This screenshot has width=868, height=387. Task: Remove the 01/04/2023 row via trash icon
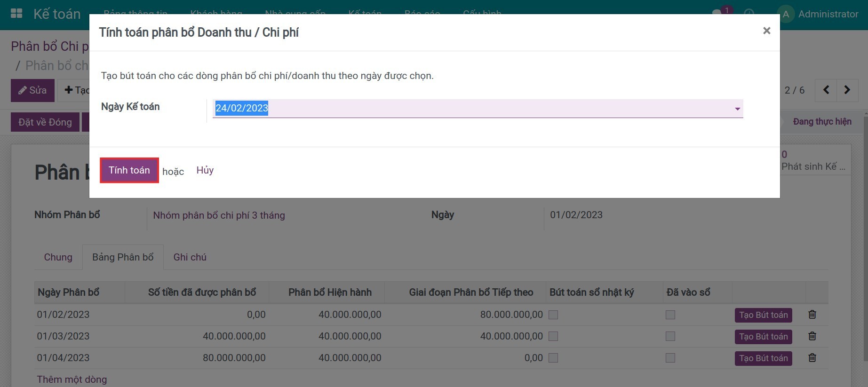pyautogui.click(x=812, y=358)
